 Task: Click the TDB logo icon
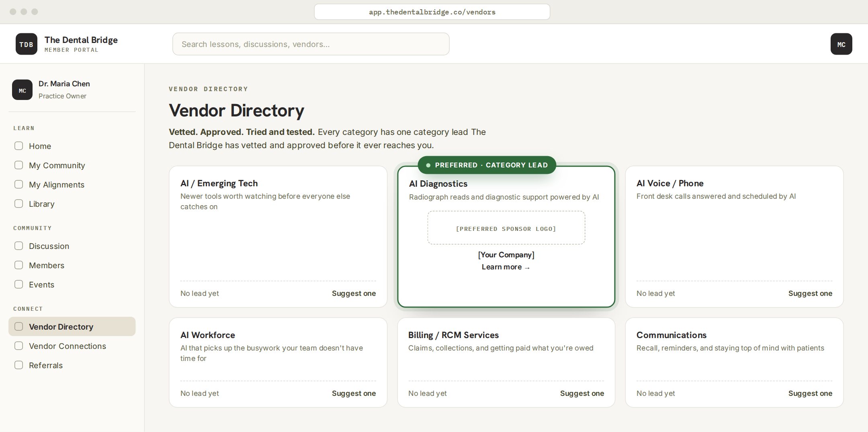click(x=27, y=44)
